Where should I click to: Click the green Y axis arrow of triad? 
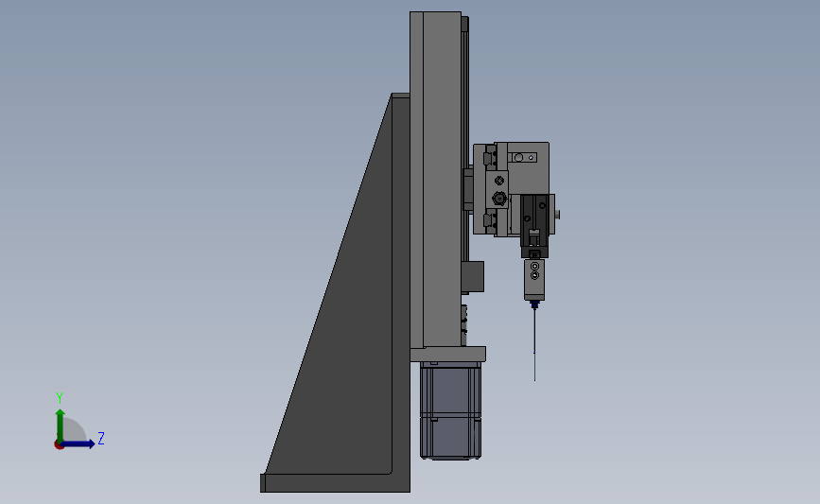pyautogui.click(x=61, y=425)
